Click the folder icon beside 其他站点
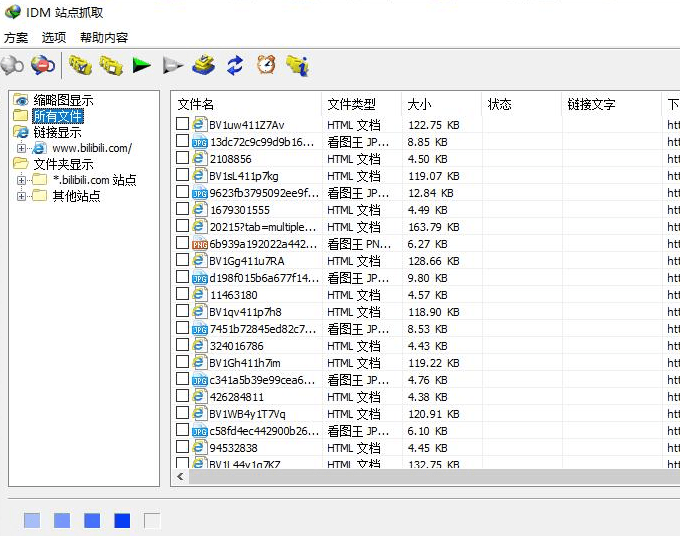The width and height of the screenshot is (680, 536). pos(39,196)
